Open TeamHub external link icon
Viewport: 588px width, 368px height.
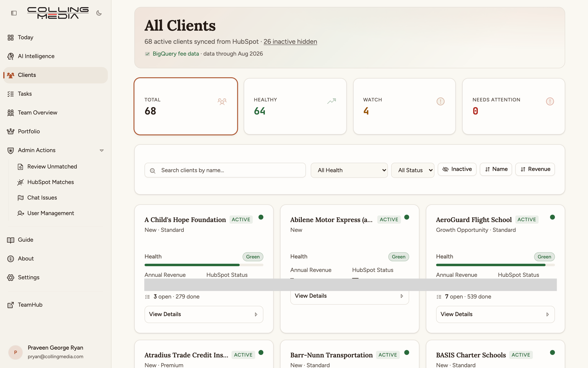(11, 305)
